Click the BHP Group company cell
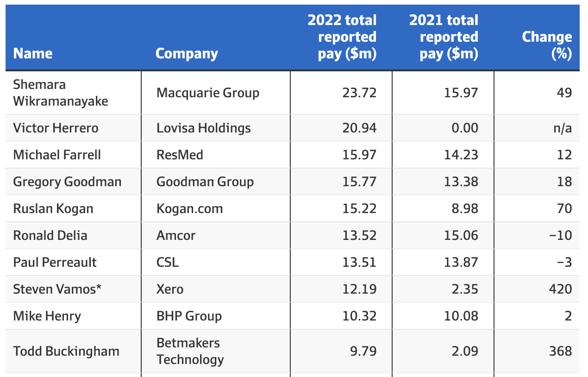The image size is (588, 377). pyautogui.click(x=189, y=316)
